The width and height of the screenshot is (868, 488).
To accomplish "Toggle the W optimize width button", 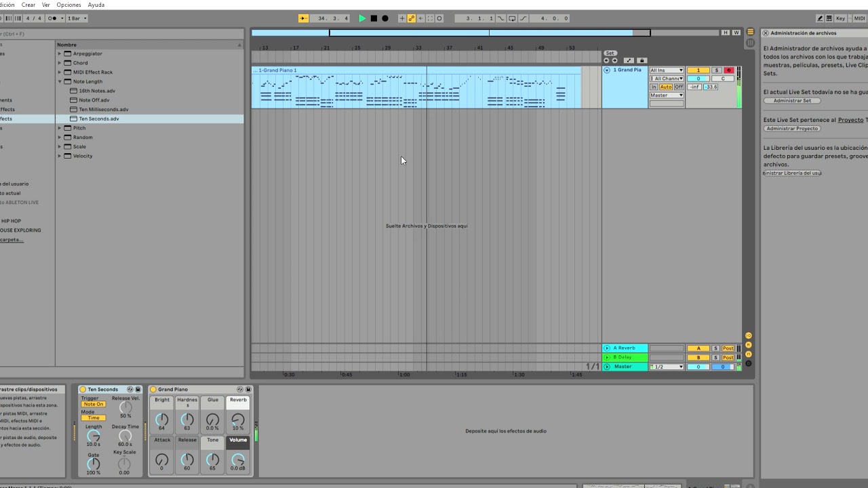I will tap(736, 33).
